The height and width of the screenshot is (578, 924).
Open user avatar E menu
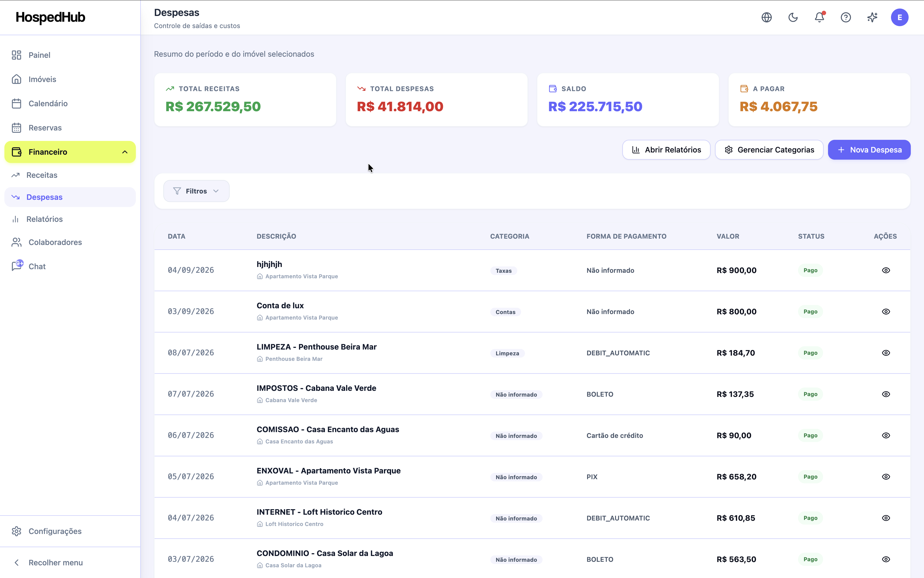900,17
